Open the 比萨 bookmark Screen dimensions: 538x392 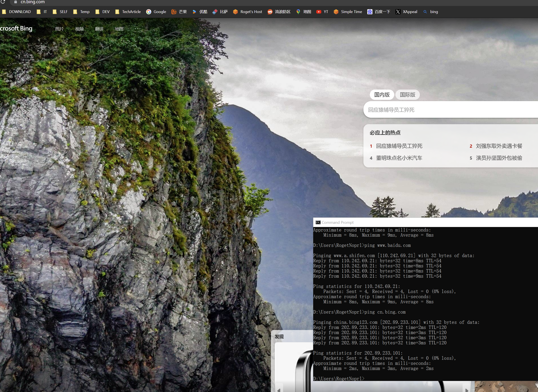point(220,12)
